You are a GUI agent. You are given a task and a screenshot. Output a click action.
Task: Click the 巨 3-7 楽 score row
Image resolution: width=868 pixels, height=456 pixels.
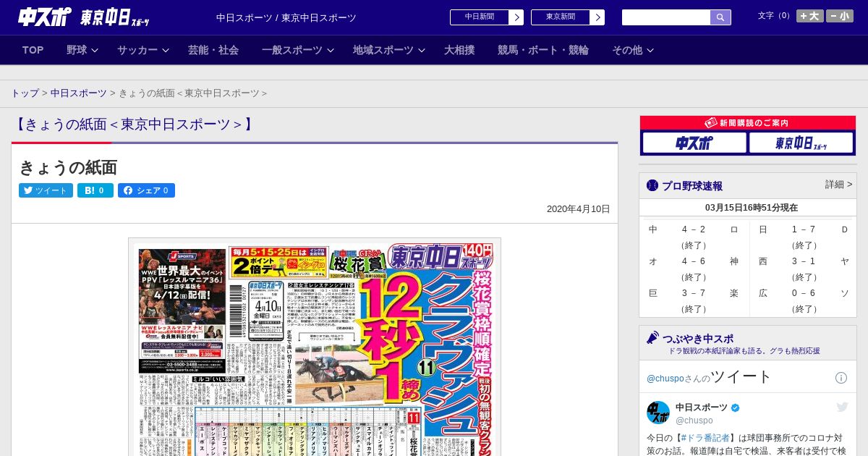click(694, 301)
